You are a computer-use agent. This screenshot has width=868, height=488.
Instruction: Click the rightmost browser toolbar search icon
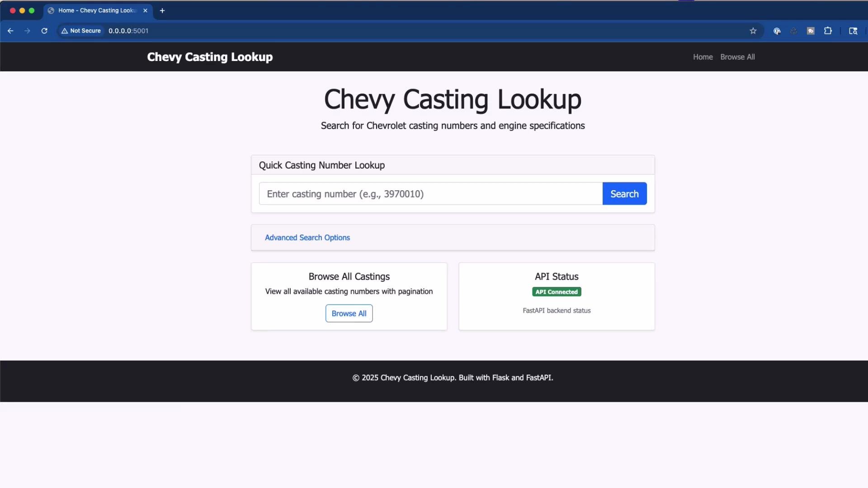click(x=853, y=31)
